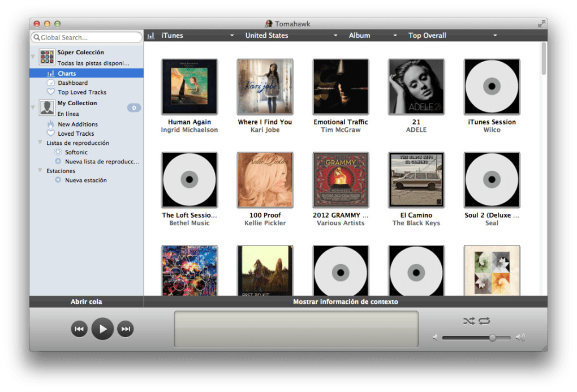Click the high volume speaker icon
Image resolution: width=577 pixels, height=392 pixels.
tap(520, 337)
